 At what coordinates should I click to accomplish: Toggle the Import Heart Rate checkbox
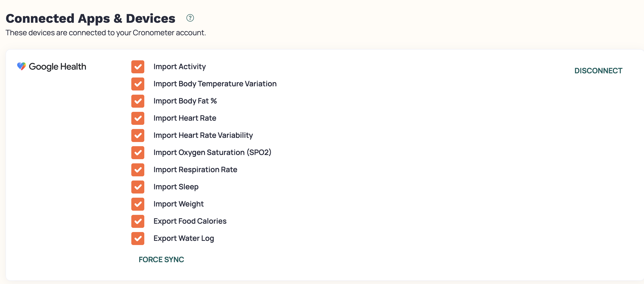(138, 118)
